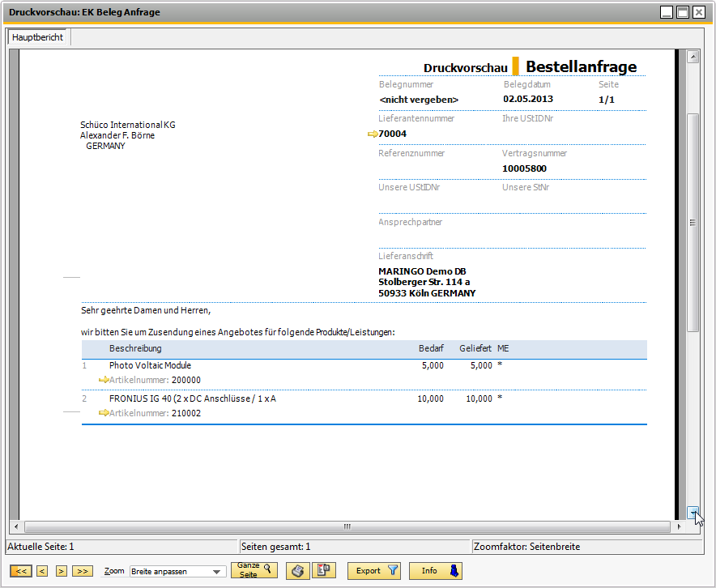The height and width of the screenshot is (588, 716).
Task: Click the vertical scrollbar up arrow
Action: [693, 57]
